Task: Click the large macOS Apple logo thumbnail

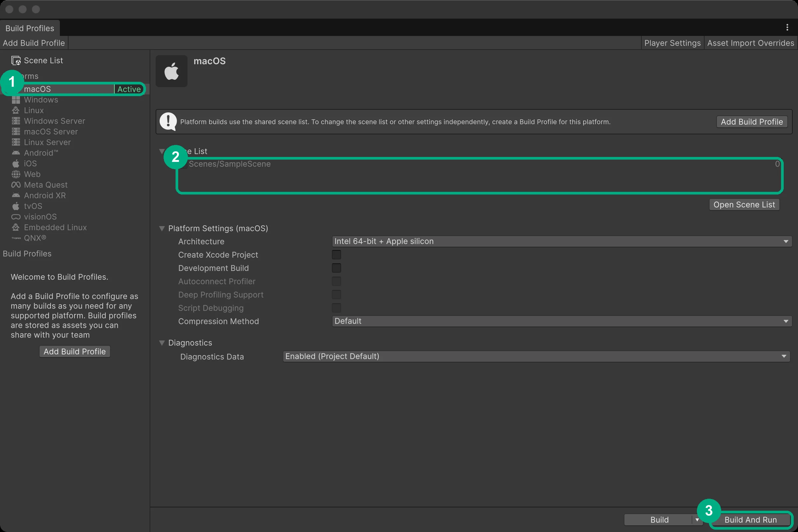Action: tap(172, 71)
